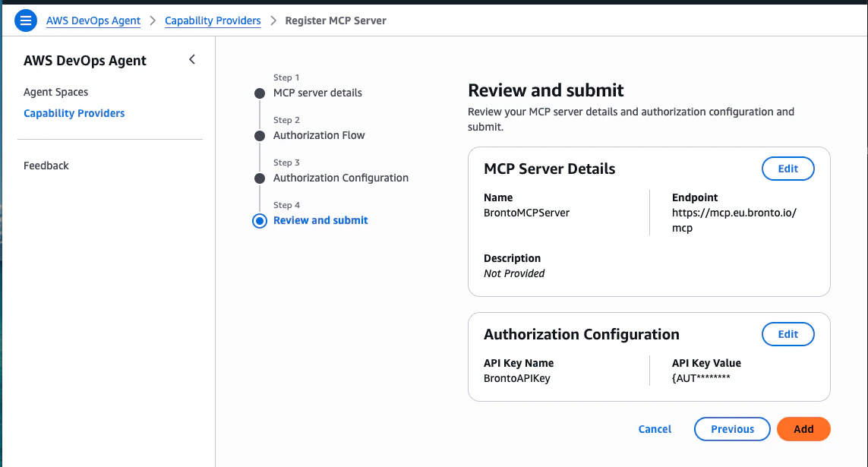Jump to Step 2 Authorization Flow
Viewport: 868px width, 467px height.
[x=319, y=135]
